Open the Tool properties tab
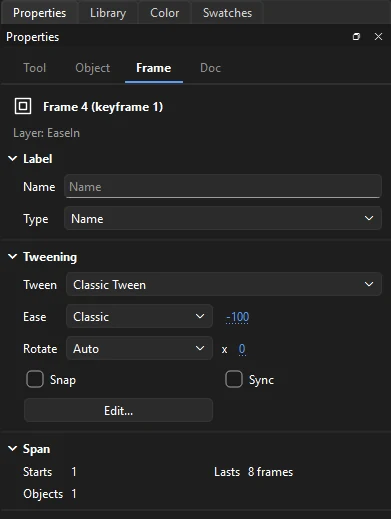The height and width of the screenshot is (519, 391). click(x=34, y=68)
